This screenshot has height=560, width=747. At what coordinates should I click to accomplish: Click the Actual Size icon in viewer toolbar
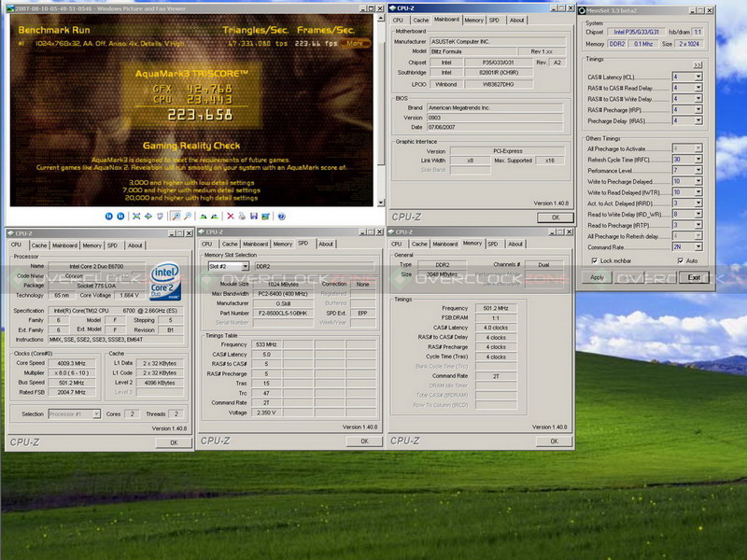point(148,217)
